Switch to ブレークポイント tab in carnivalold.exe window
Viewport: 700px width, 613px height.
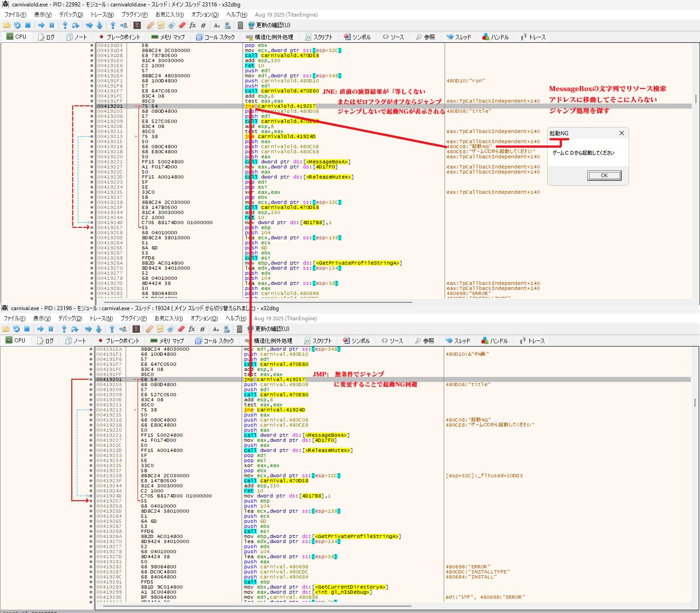(x=120, y=37)
